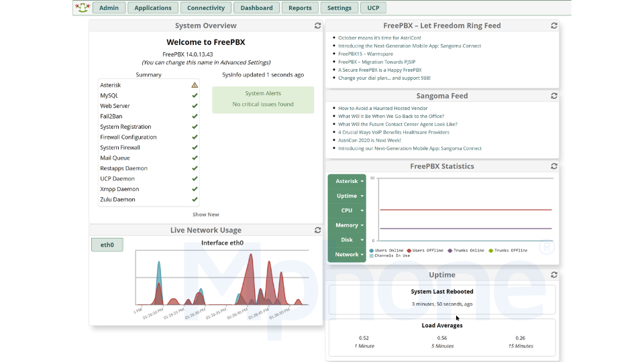This screenshot has height=362, width=644.
Task: Refresh the Live Network Usage panel
Action: click(317, 230)
